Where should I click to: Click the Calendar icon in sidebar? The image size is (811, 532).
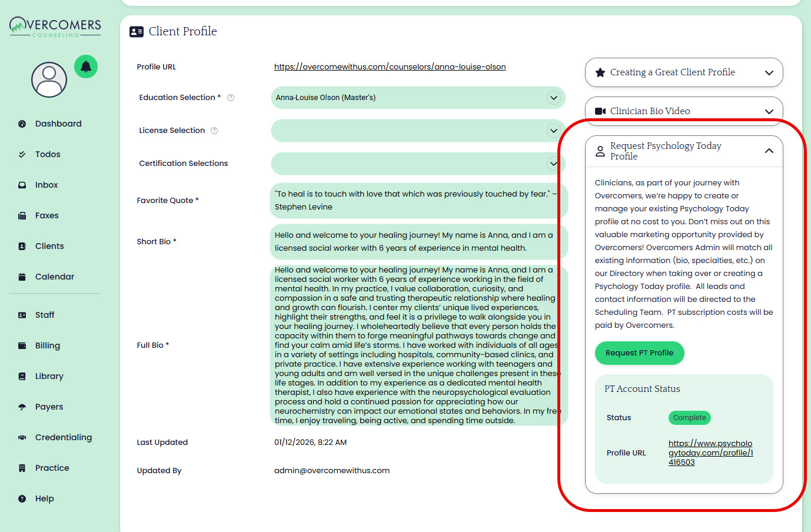22,277
